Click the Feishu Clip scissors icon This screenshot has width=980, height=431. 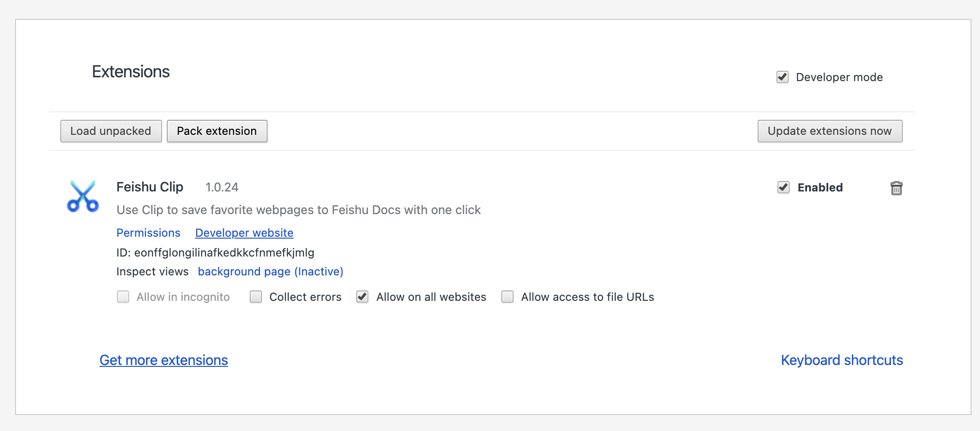(83, 196)
